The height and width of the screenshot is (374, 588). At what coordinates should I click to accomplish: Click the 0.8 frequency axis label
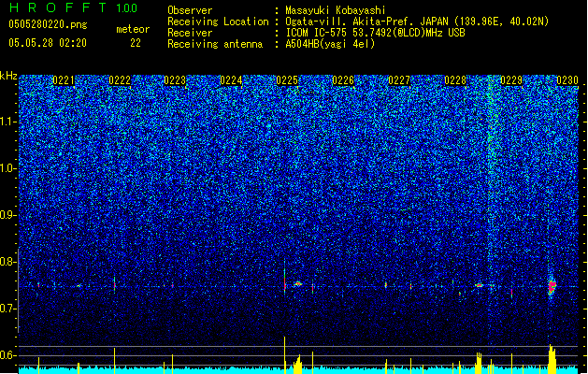point(7,262)
